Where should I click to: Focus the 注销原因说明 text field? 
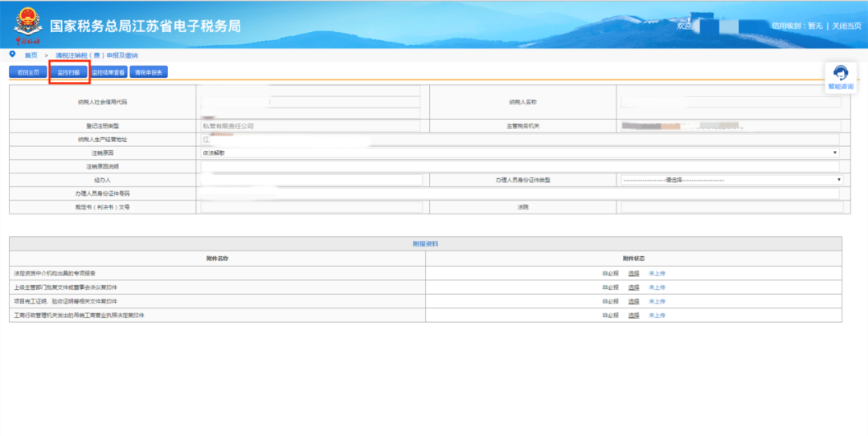(520, 166)
